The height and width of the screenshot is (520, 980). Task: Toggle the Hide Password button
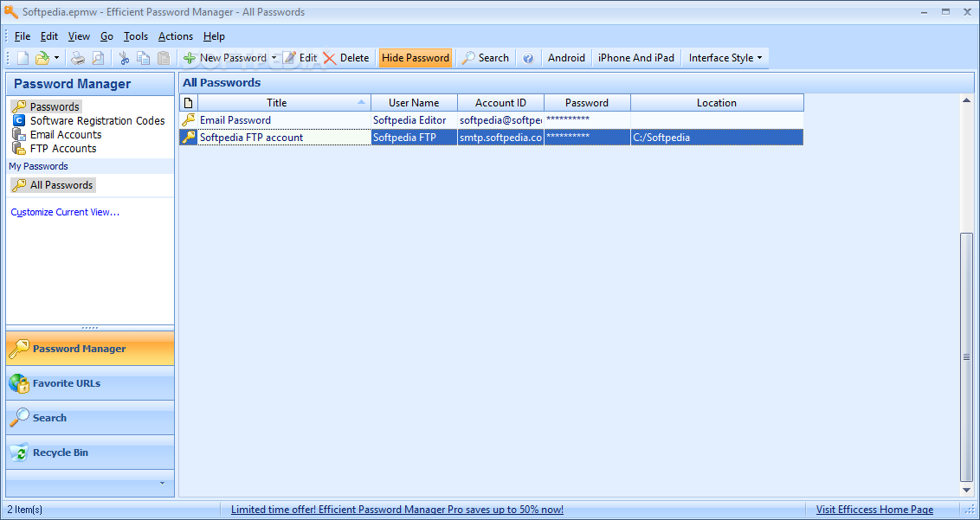[416, 58]
